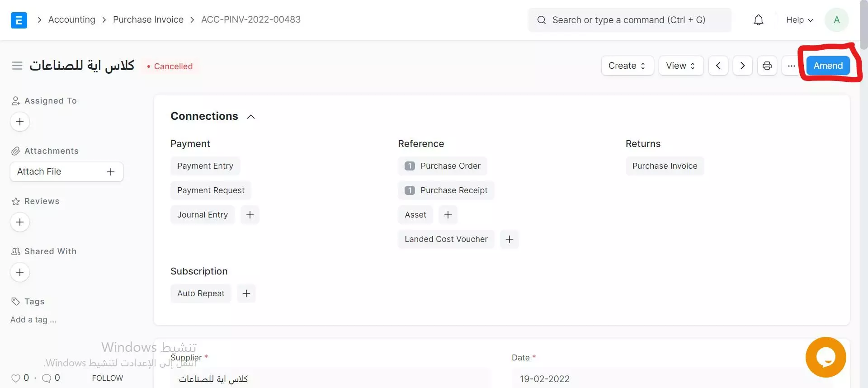Print this purchase invoice

click(x=767, y=66)
